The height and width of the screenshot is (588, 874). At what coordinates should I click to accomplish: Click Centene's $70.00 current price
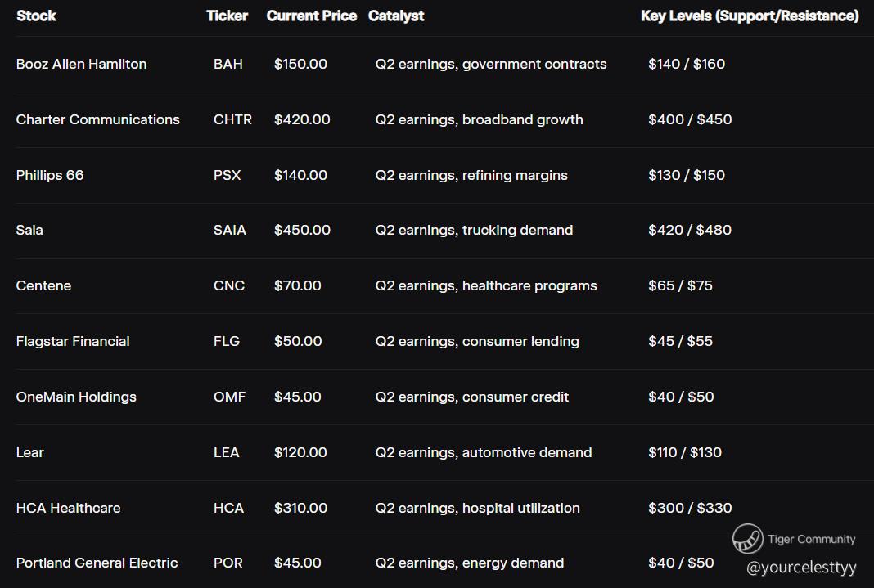[x=298, y=285]
